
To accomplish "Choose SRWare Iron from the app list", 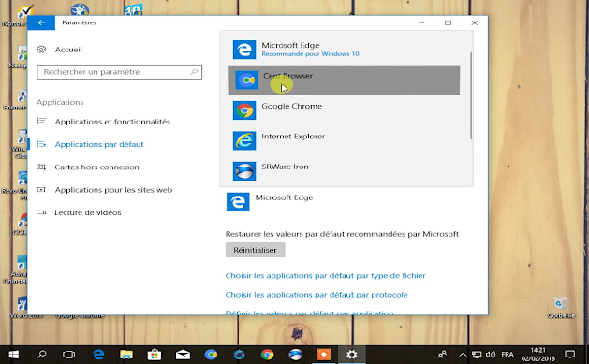I will tap(344, 171).
